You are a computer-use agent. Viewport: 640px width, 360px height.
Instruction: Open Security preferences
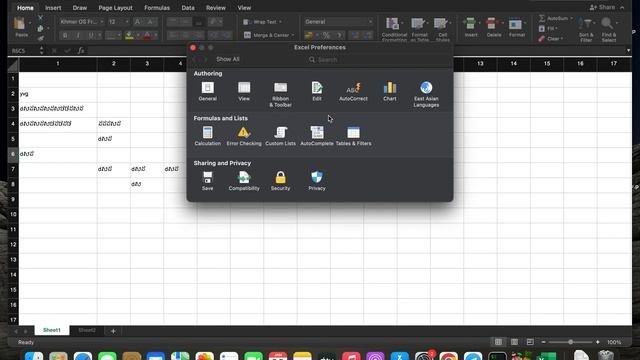(280, 181)
